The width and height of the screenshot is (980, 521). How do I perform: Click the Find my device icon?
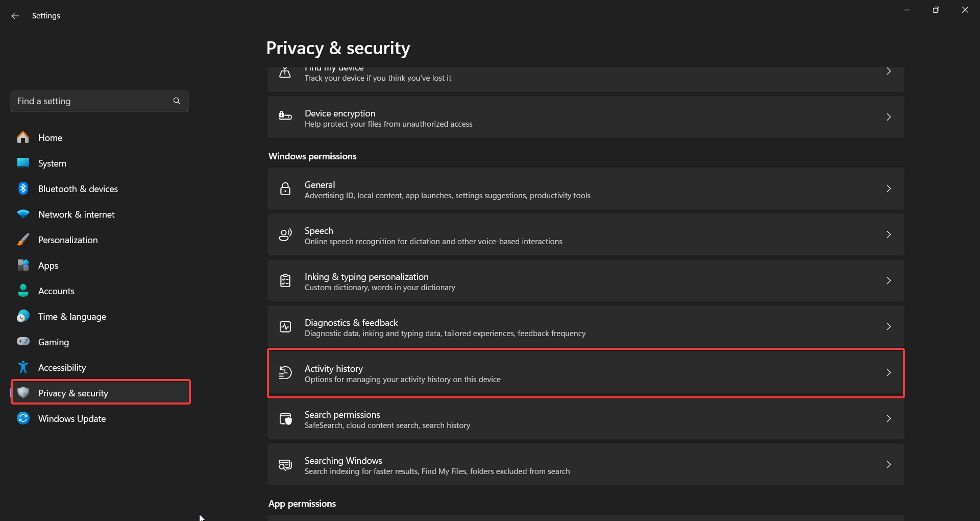pyautogui.click(x=285, y=73)
